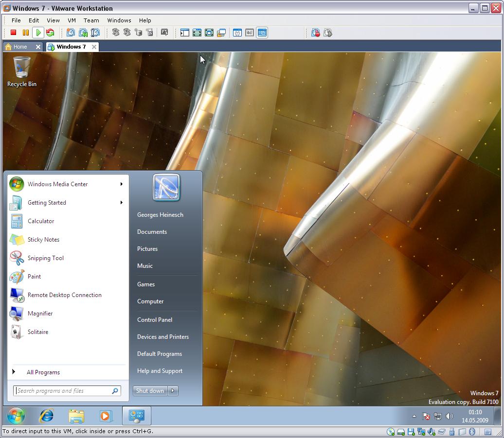Click the Quick Switch mode icon

209,33
